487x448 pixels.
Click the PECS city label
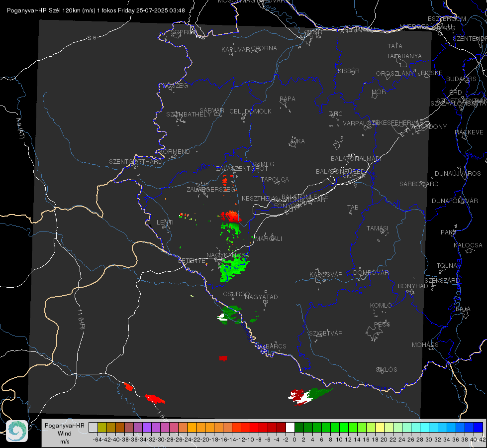click(382, 324)
